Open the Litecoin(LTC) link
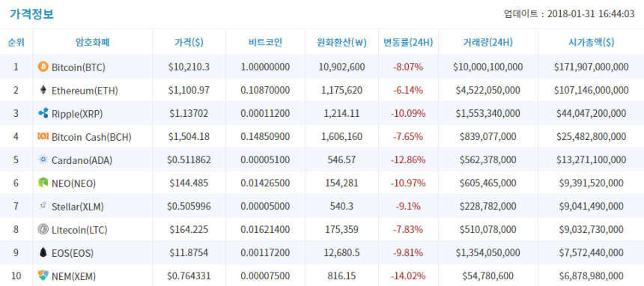 point(79,230)
